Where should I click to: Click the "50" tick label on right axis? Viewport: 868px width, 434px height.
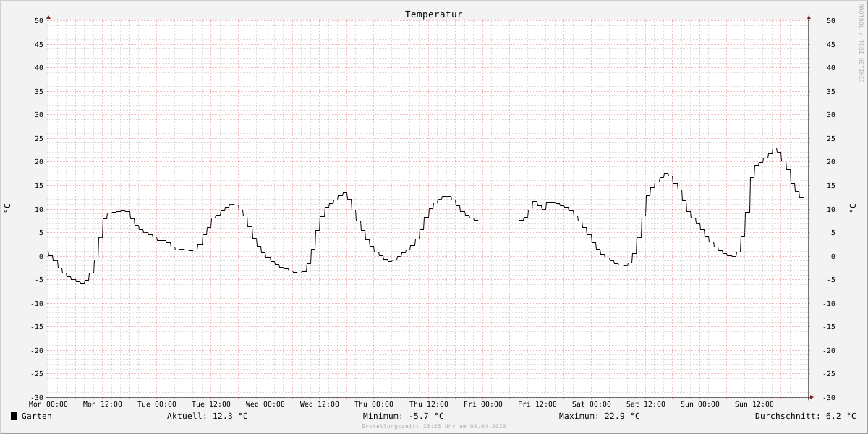tap(831, 21)
